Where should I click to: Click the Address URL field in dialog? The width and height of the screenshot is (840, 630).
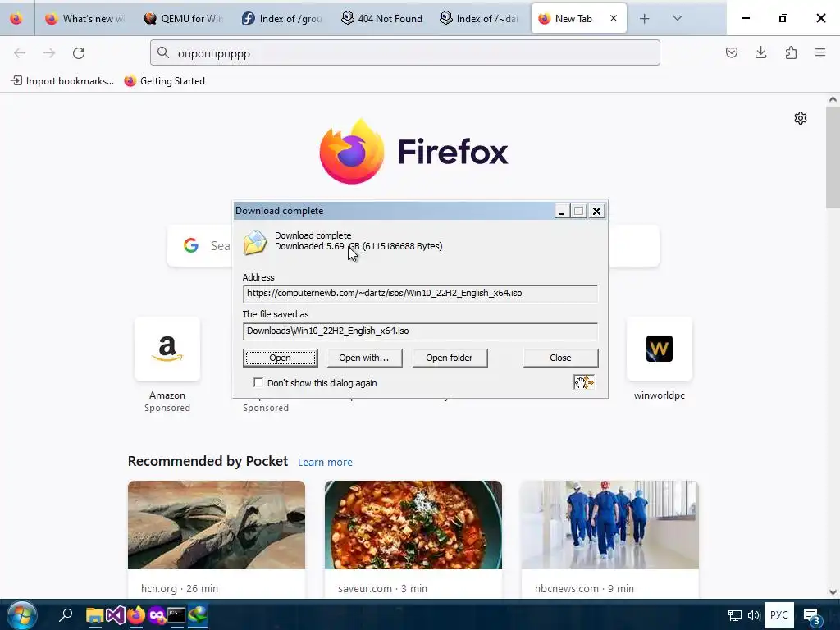(x=420, y=294)
